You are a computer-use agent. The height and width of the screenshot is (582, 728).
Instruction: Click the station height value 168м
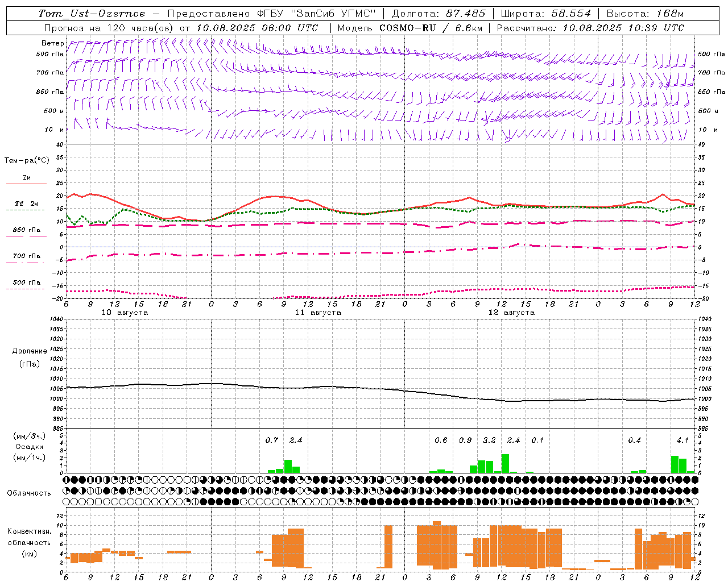tap(672, 14)
